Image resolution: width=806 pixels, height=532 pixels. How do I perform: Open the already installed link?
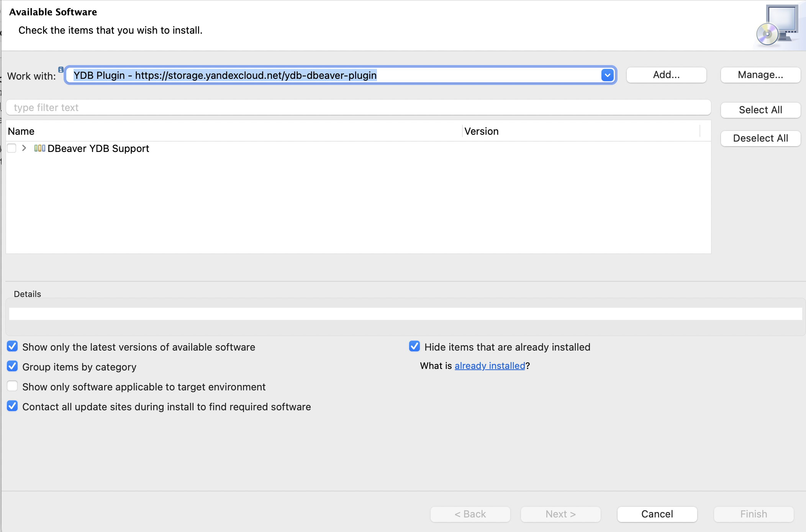pos(490,366)
